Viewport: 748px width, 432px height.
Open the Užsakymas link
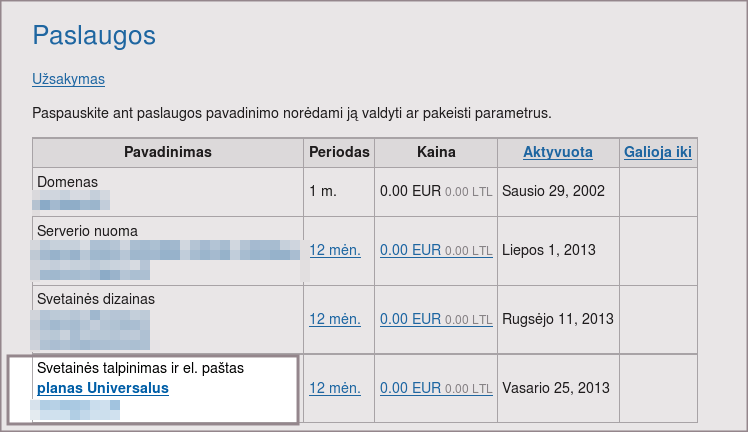68,79
